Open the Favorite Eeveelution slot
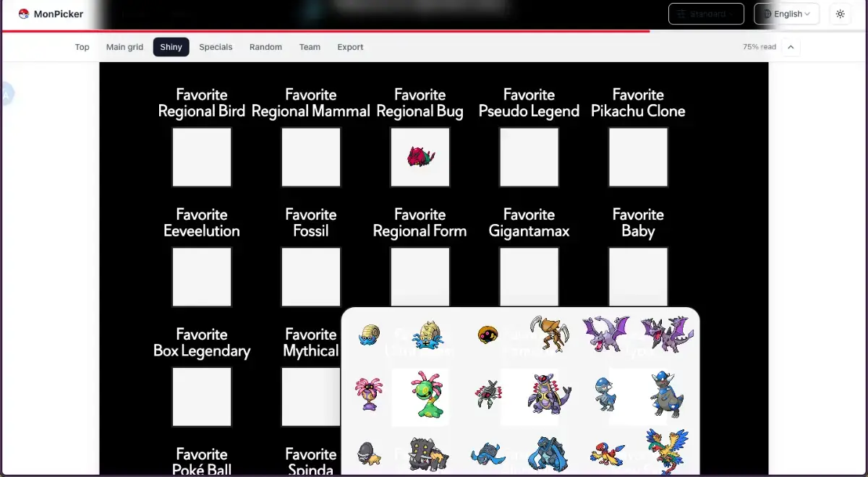 click(x=202, y=278)
